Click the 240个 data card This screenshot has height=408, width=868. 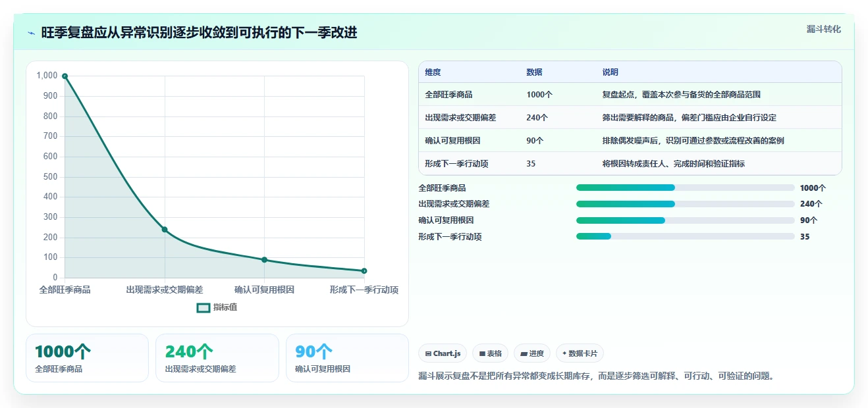(x=217, y=358)
